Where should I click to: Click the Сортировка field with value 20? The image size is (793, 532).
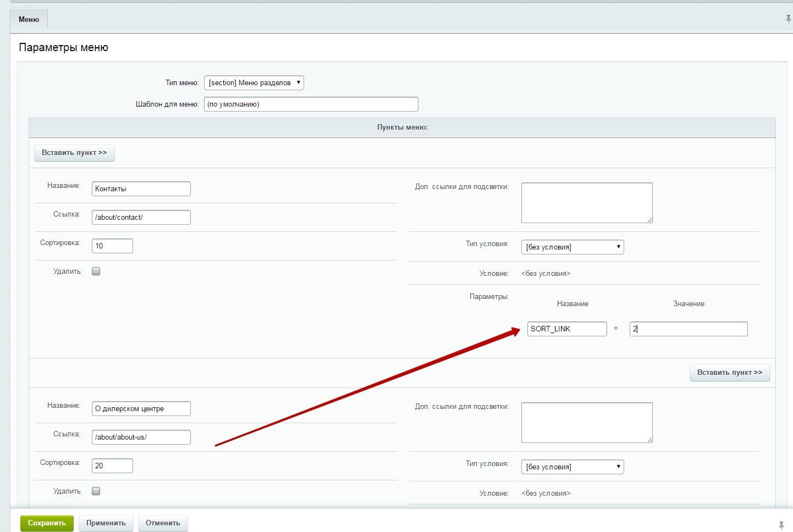pyautogui.click(x=112, y=466)
